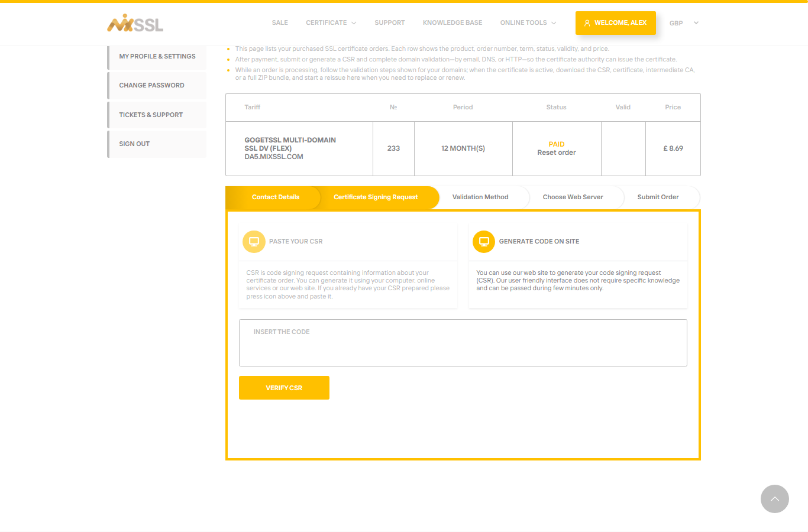
Task: Click the Tariff column header
Action: tap(253, 107)
